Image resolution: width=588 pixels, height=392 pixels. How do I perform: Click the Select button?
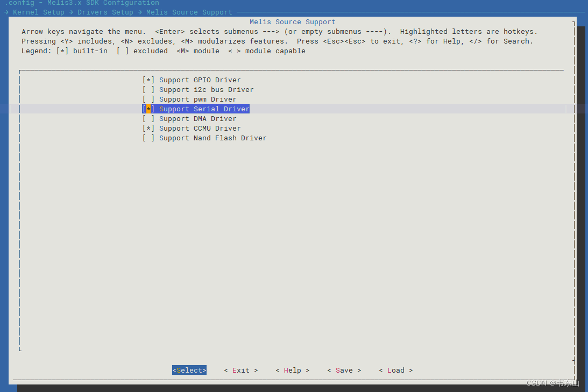189,370
